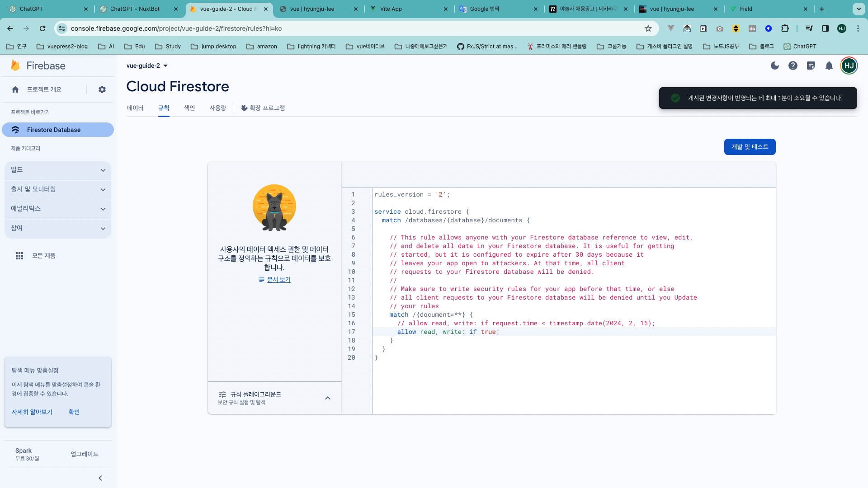Expand the 애널리틱스 section
The image size is (868, 488).
(58, 209)
